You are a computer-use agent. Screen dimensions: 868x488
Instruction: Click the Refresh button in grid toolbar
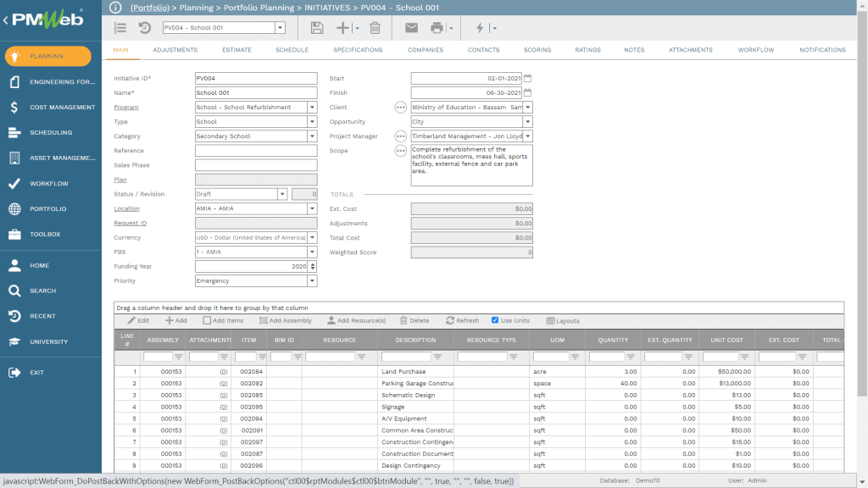(462, 321)
